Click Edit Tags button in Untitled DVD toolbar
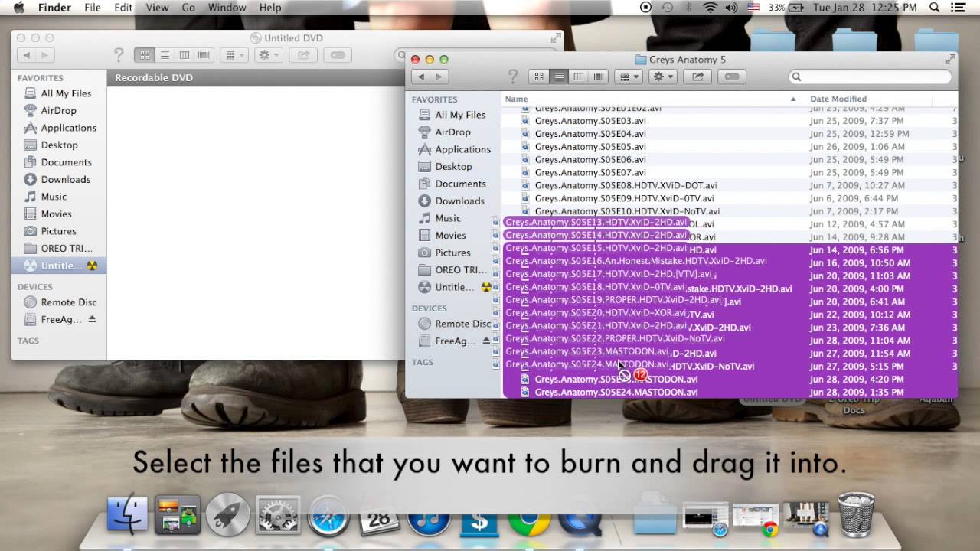 point(338,55)
